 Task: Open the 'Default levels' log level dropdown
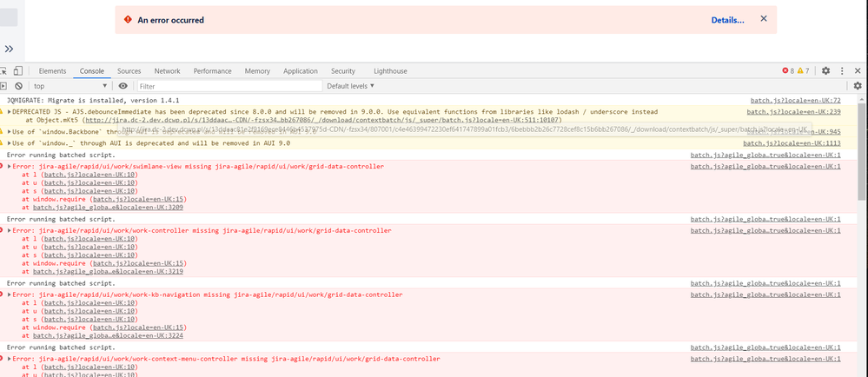click(x=350, y=86)
